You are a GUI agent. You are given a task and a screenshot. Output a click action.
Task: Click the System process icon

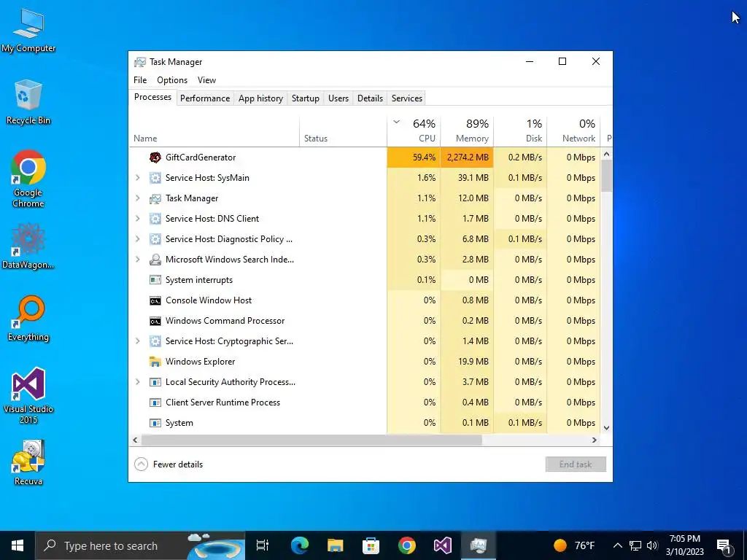pyautogui.click(x=155, y=423)
